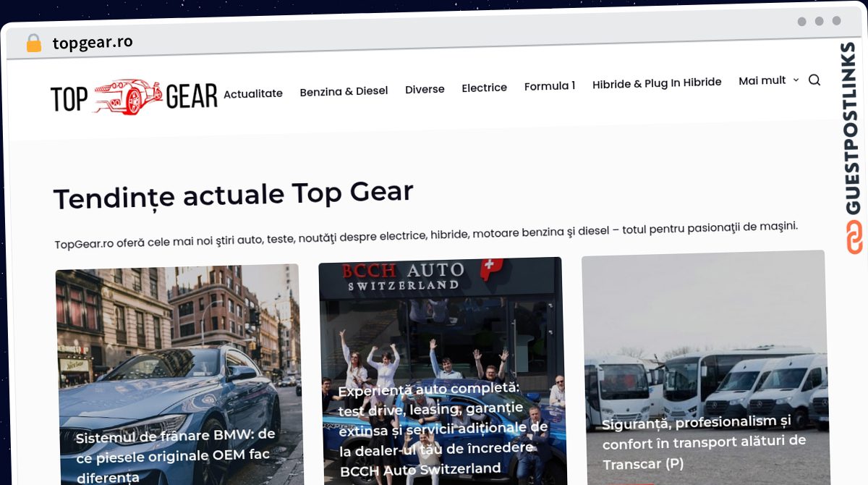Open the Benzina & Diesel menu item
This screenshot has height=485, width=868.
[344, 91]
